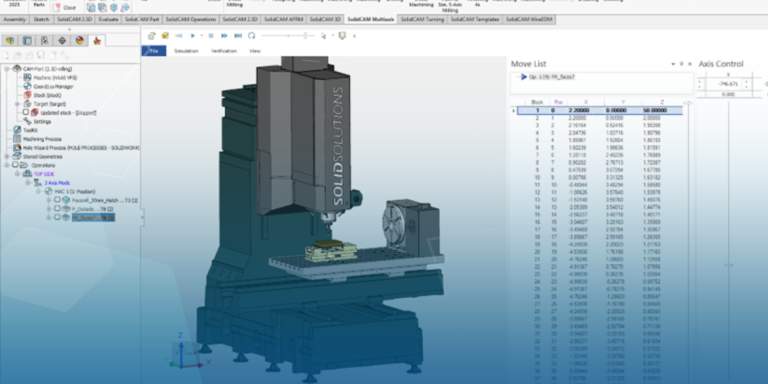Switch to the SolidCAM 3D tab
This screenshot has height=384, width=768.
coord(325,20)
